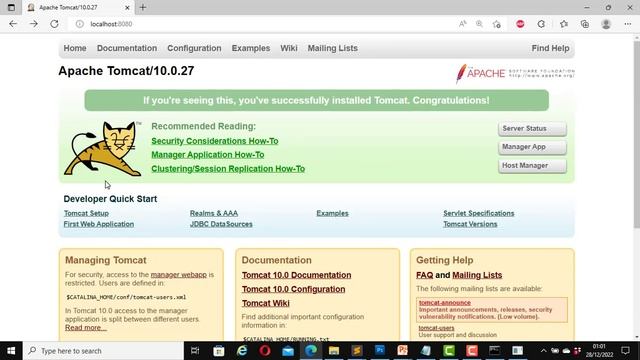Open Tomcat Versions link
Image resolution: width=640 pixels, height=360 pixels.
tap(470, 224)
